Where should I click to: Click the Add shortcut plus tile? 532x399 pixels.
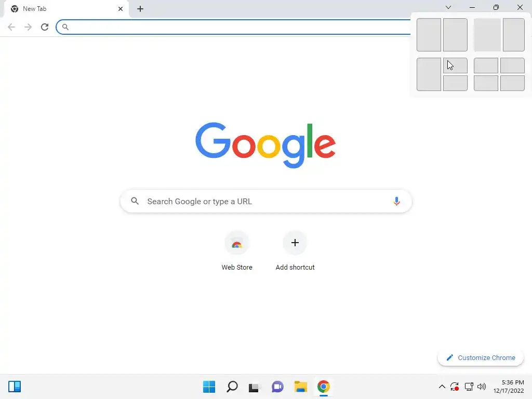[295, 243]
